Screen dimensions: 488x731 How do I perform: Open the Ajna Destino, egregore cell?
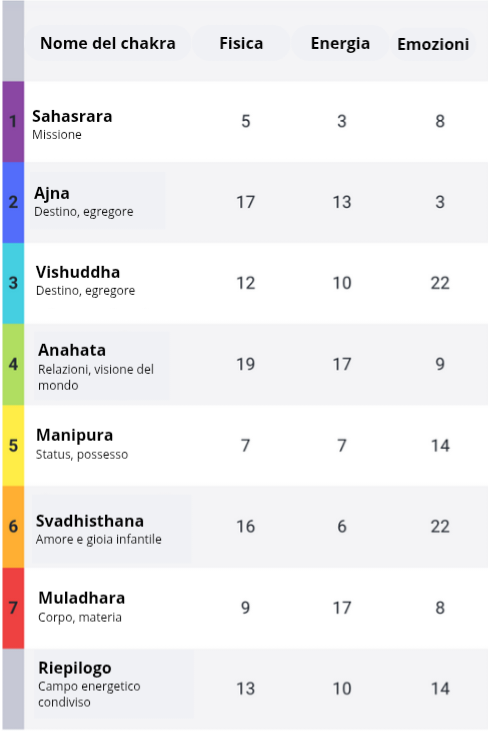click(x=97, y=201)
